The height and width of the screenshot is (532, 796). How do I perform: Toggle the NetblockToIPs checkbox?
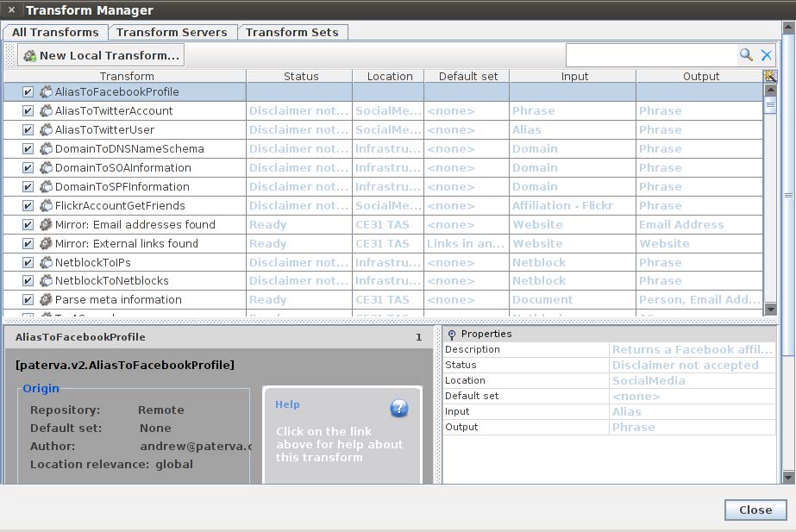(x=28, y=262)
